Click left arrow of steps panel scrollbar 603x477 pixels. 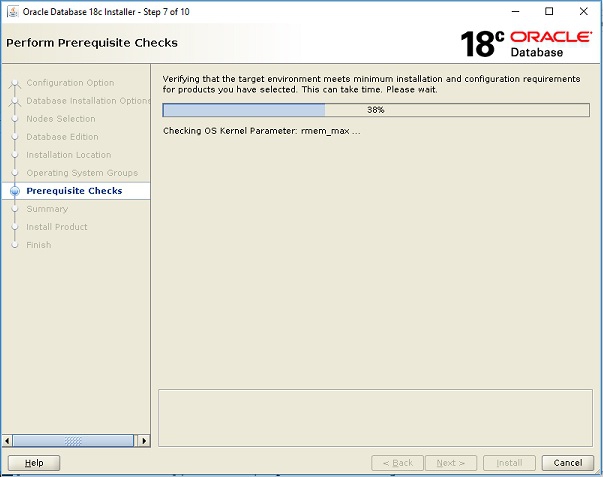tap(7, 441)
